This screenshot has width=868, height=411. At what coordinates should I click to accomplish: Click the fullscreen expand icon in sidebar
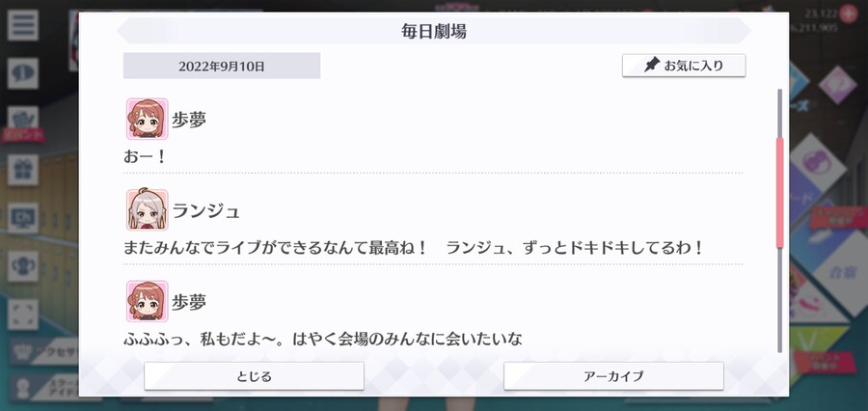coord(23,315)
